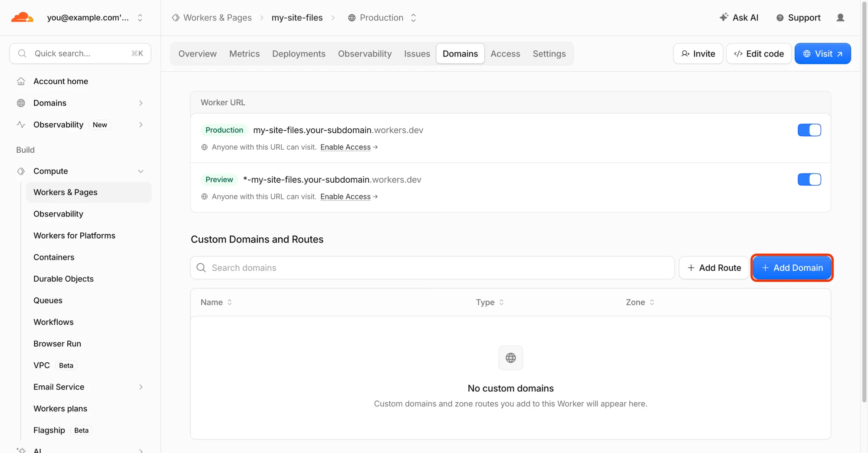Click the Observability pulse icon in sidebar
Image resolution: width=868 pixels, height=453 pixels.
click(21, 125)
